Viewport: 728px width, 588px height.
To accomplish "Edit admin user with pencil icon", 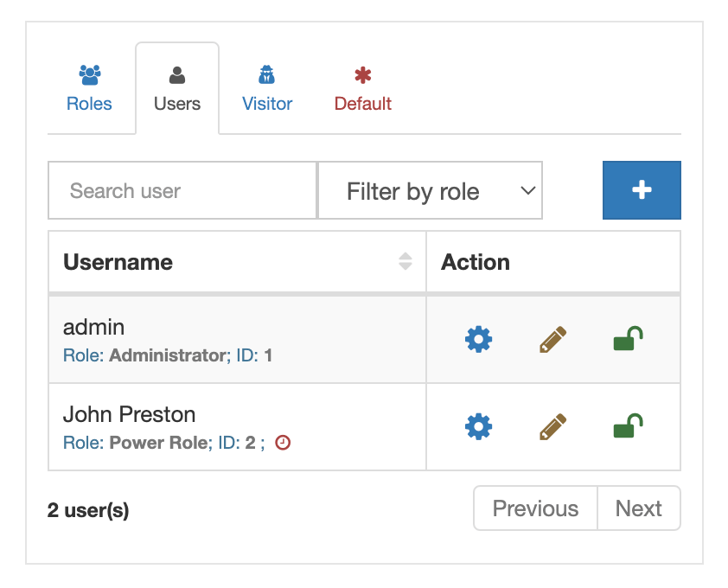I will (x=552, y=340).
